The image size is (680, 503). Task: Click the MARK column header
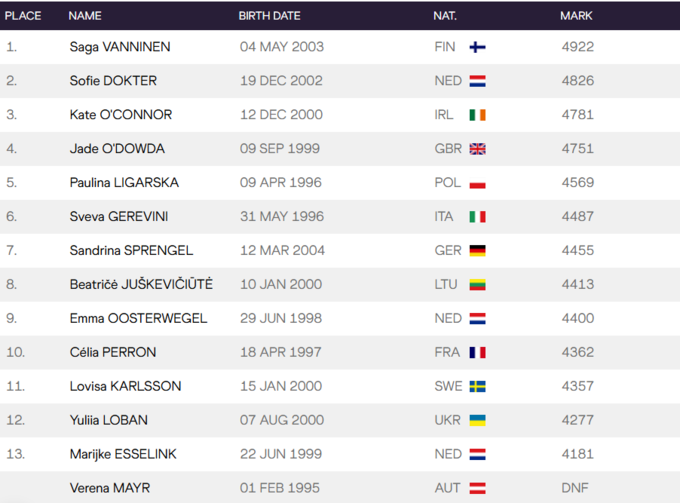coord(576,16)
